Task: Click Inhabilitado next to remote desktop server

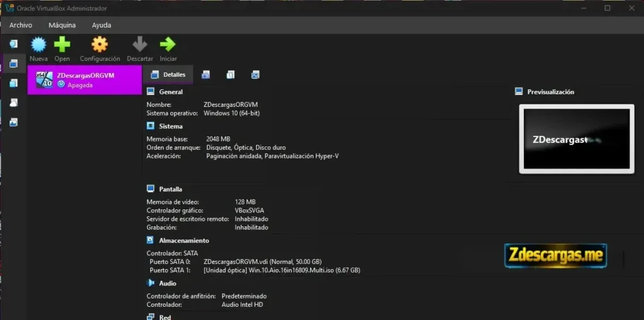Action: tap(252, 219)
